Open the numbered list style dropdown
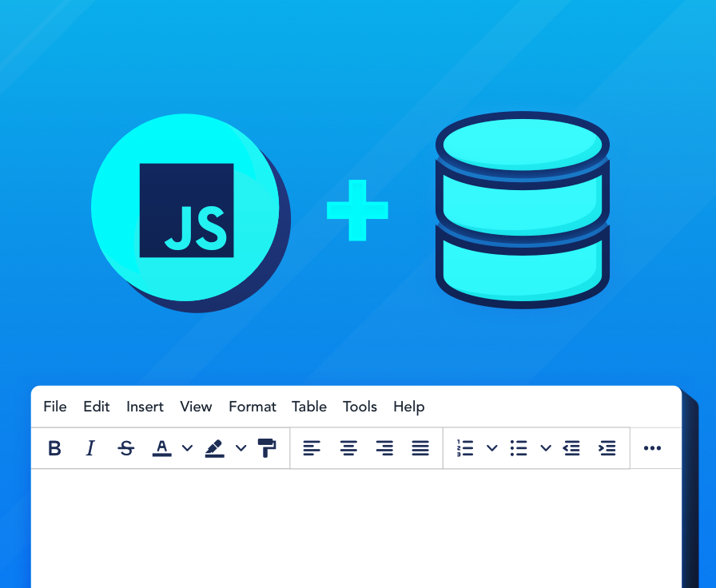Screen dimensions: 716x588 tap(492, 448)
